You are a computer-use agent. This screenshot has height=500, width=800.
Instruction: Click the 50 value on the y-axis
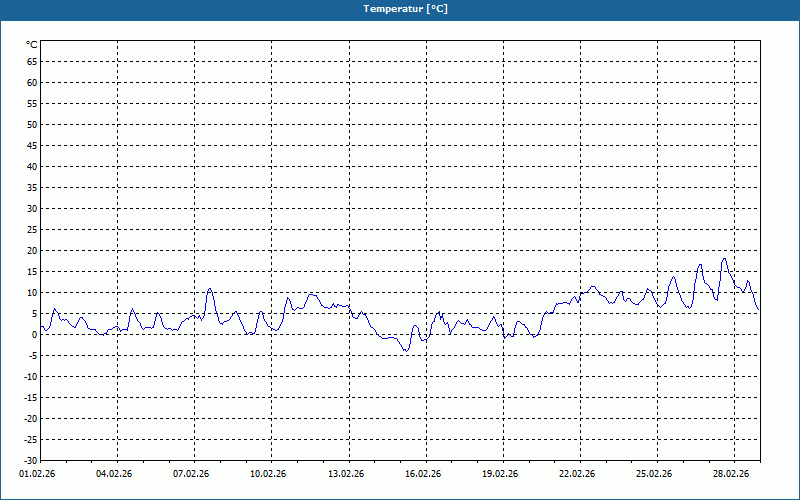pyautogui.click(x=31, y=124)
